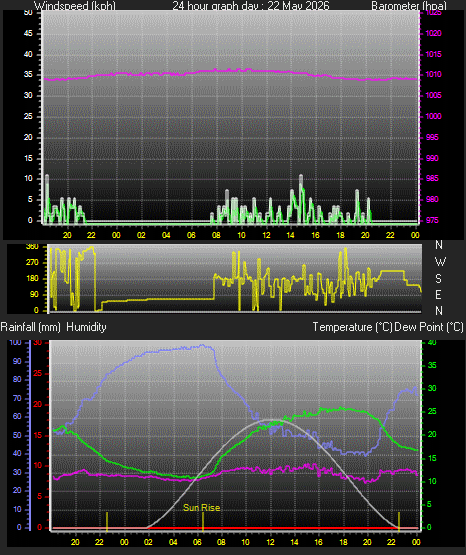
Task: Click the humidity curve peak near 06
Action: tap(202, 345)
